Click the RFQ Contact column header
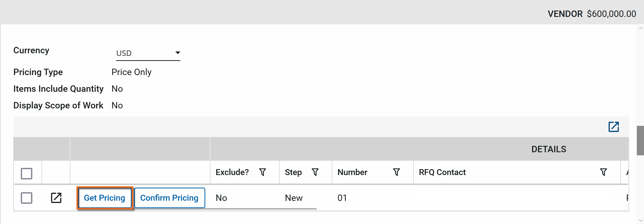 [x=442, y=172]
